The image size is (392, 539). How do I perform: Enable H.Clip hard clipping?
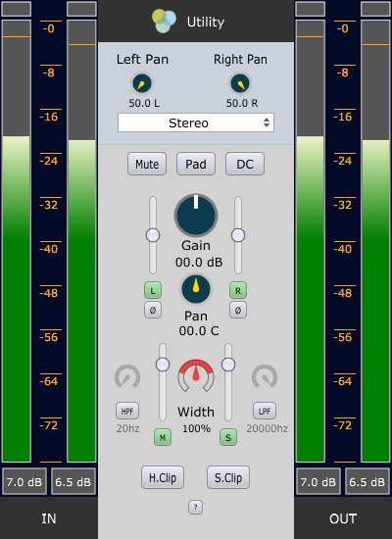pos(163,477)
